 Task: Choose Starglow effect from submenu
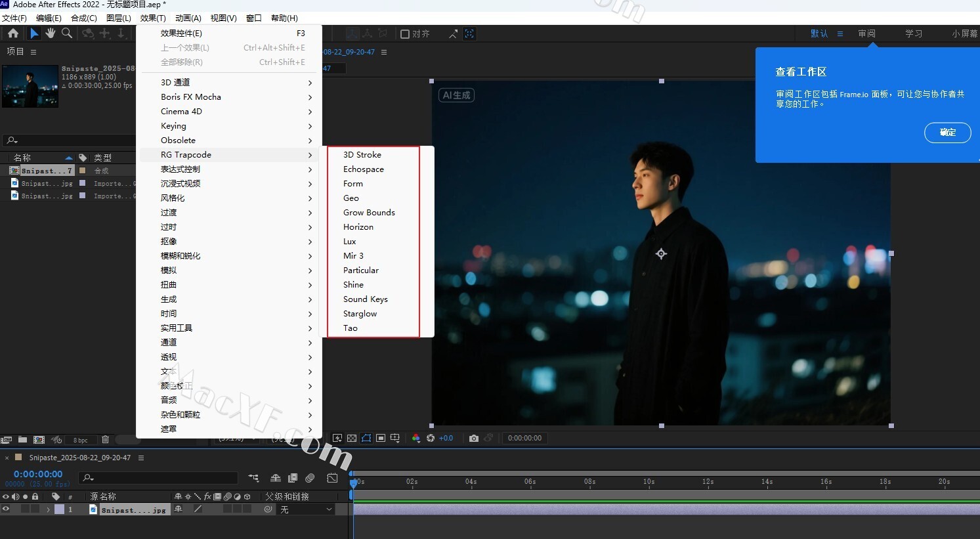point(360,314)
